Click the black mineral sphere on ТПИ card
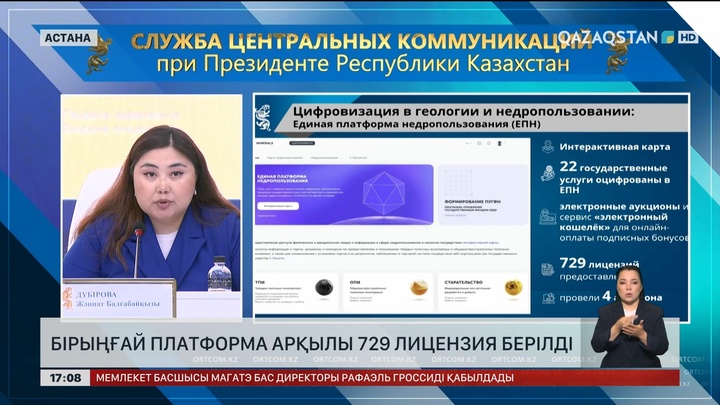 (324, 288)
